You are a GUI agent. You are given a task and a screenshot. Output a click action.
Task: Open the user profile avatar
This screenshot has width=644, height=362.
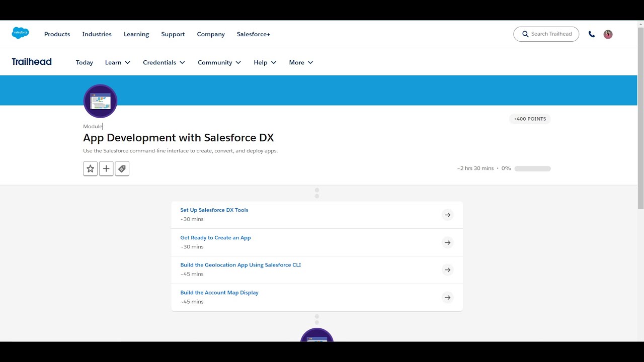[608, 34]
